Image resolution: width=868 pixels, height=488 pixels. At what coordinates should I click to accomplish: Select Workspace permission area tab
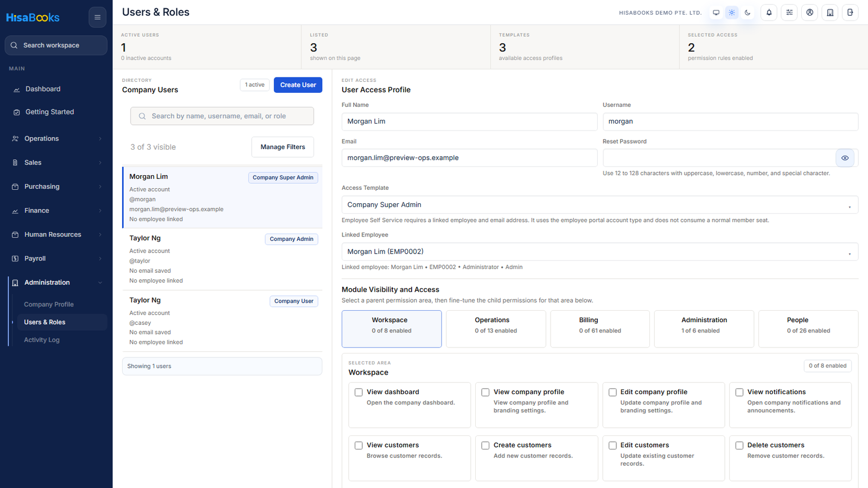392,329
